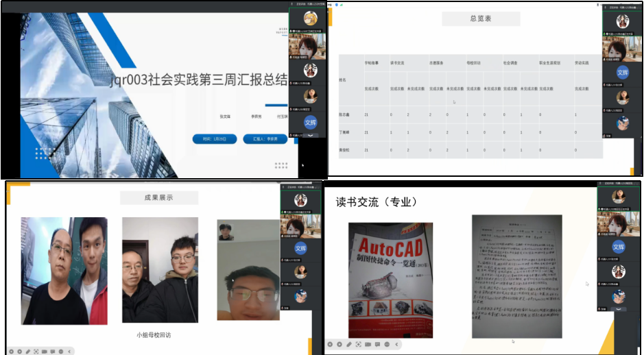The height and width of the screenshot is (355, 644).
Task: Click the 时间：1月15日 pill on title slide
Action: pos(215,139)
